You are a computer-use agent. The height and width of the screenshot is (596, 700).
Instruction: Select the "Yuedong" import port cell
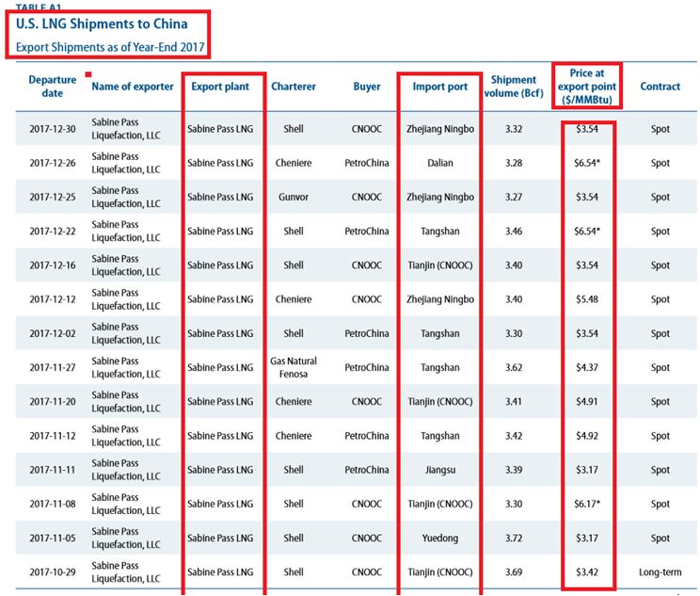point(440,539)
